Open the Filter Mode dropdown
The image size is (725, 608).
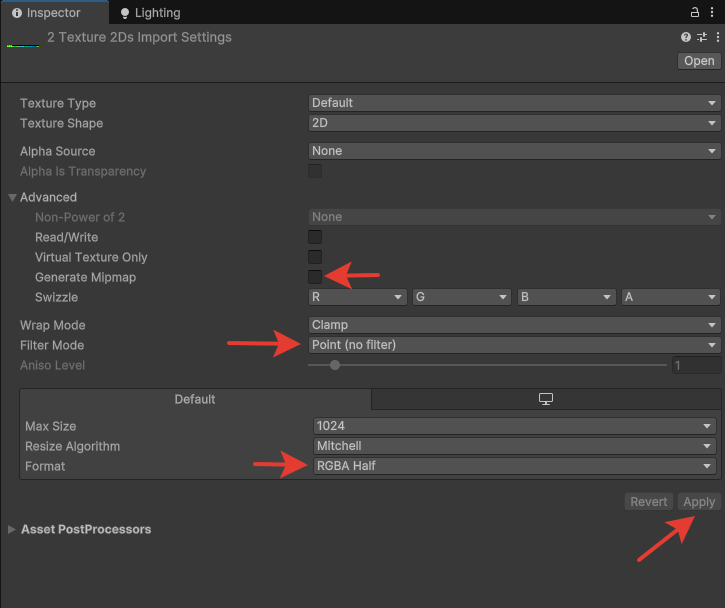point(514,345)
